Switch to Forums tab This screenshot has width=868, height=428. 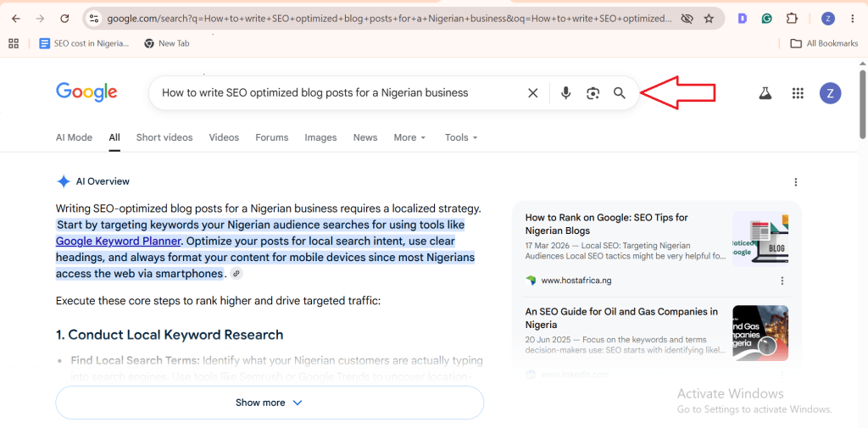272,137
